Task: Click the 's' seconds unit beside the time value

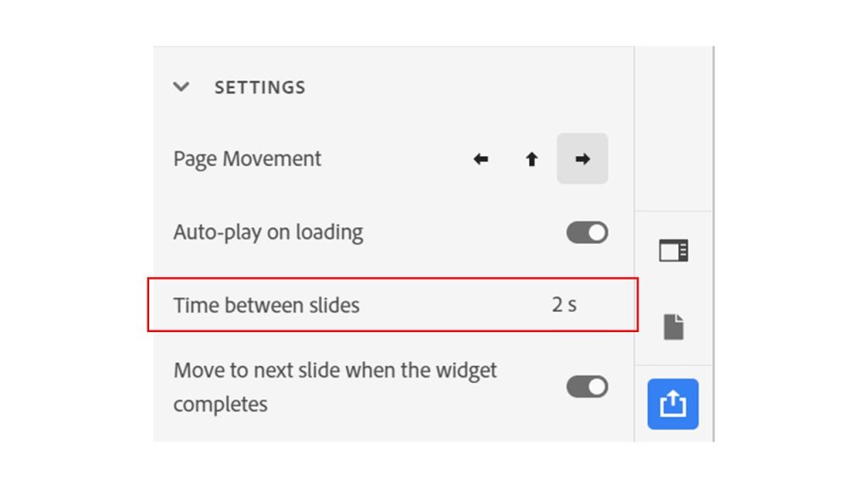Action: pyautogui.click(x=572, y=306)
